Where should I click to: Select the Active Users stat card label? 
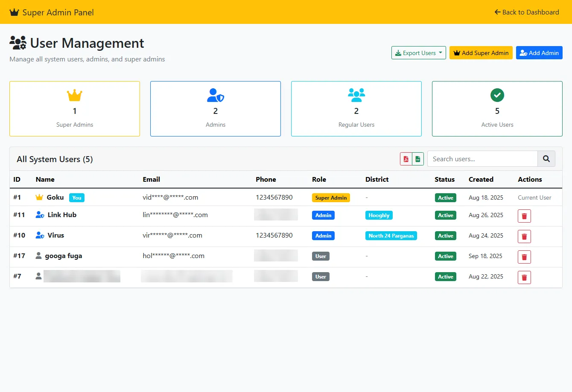pyautogui.click(x=497, y=125)
